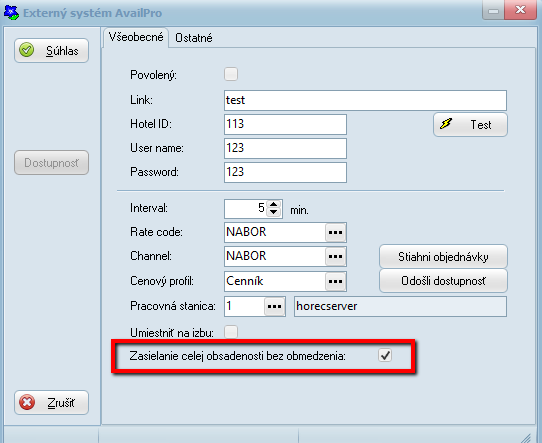Uncheck Zasielanie celej obsadenosti bez obmedzenia
The width and height of the screenshot is (542, 443).
click(385, 355)
